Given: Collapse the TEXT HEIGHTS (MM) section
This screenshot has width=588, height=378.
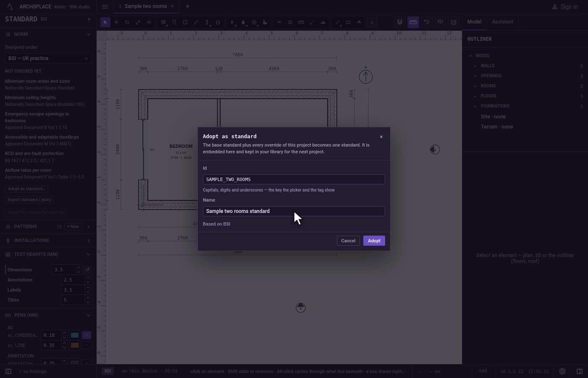Looking at the screenshot, I should (x=48, y=255).
